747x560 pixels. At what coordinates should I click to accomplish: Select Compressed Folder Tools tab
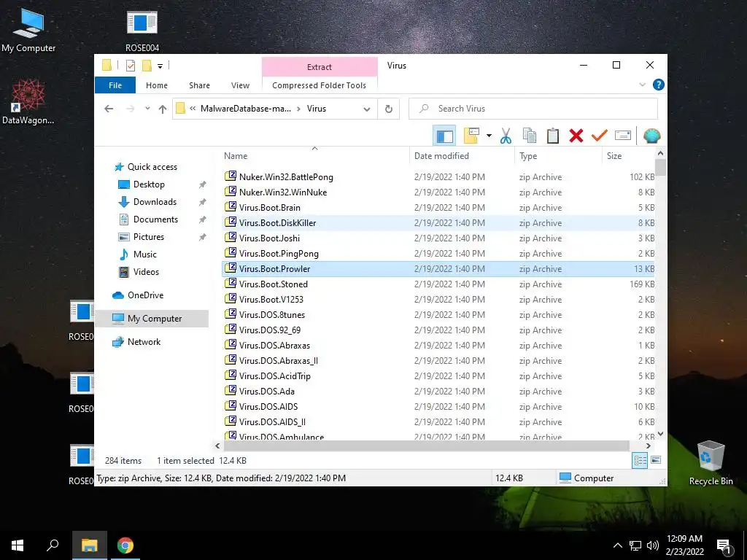320,85
